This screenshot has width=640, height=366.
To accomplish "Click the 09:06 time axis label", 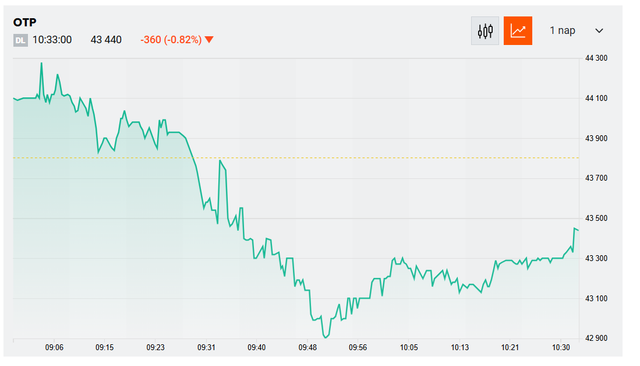I will tap(54, 347).
